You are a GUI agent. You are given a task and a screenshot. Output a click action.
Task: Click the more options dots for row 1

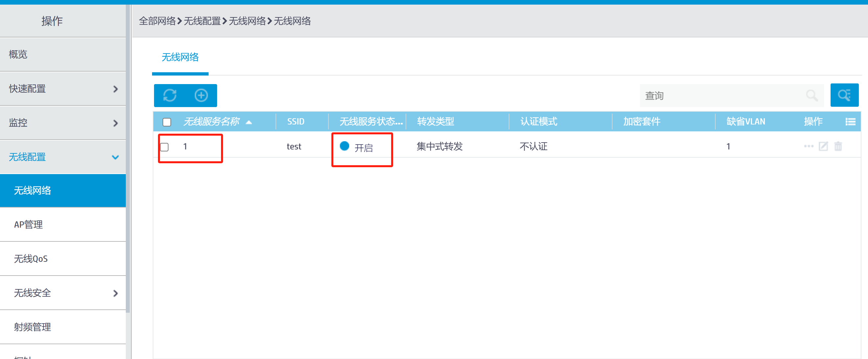pos(808,146)
